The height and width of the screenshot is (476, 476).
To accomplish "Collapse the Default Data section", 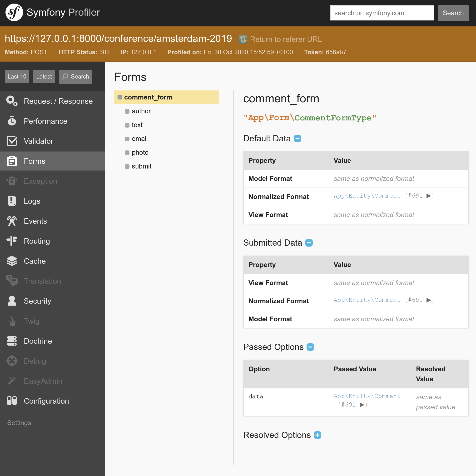I will [x=298, y=139].
